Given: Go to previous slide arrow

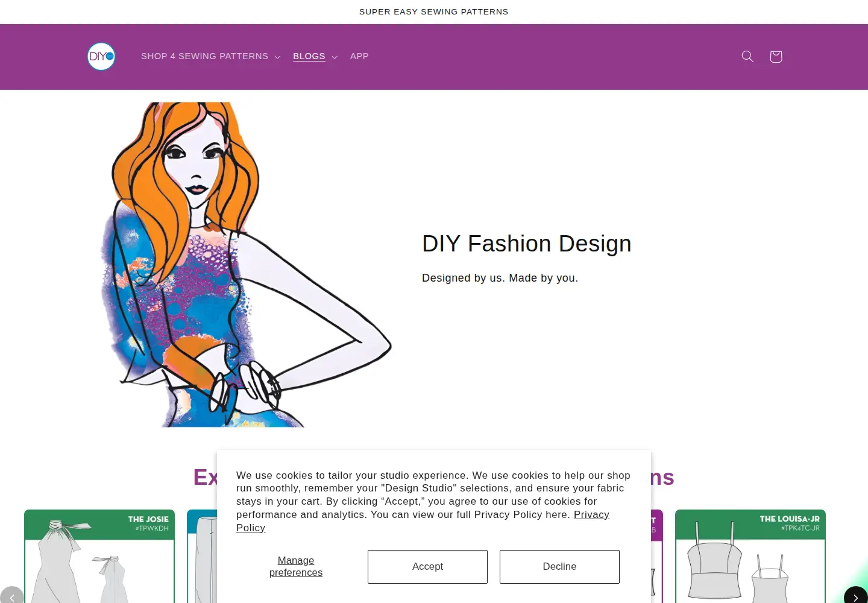Looking at the screenshot, I should pos(12,596).
